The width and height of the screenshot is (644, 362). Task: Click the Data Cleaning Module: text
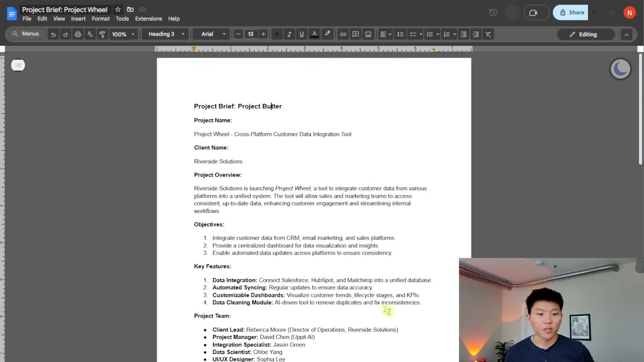click(x=242, y=303)
